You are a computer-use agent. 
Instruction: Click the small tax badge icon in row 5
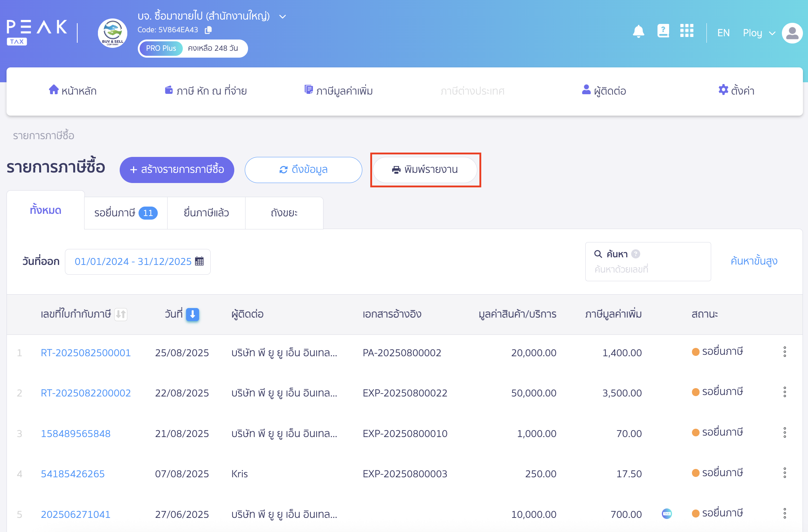click(667, 514)
